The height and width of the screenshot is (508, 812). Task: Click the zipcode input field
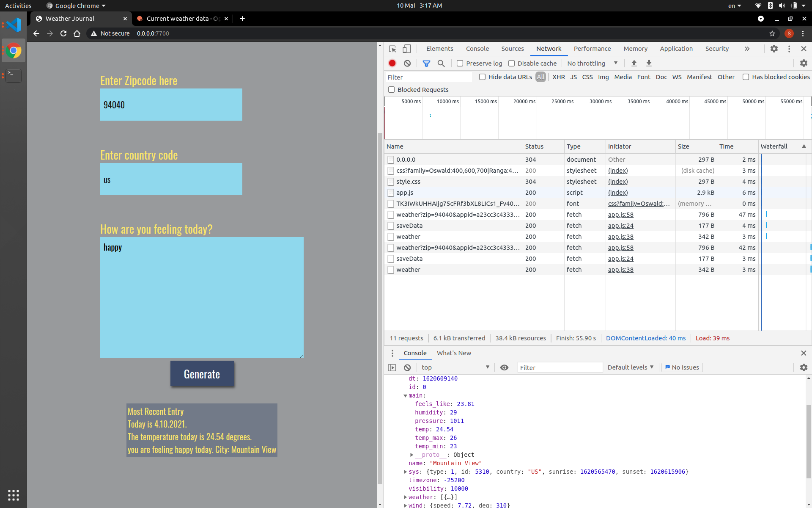(x=170, y=104)
